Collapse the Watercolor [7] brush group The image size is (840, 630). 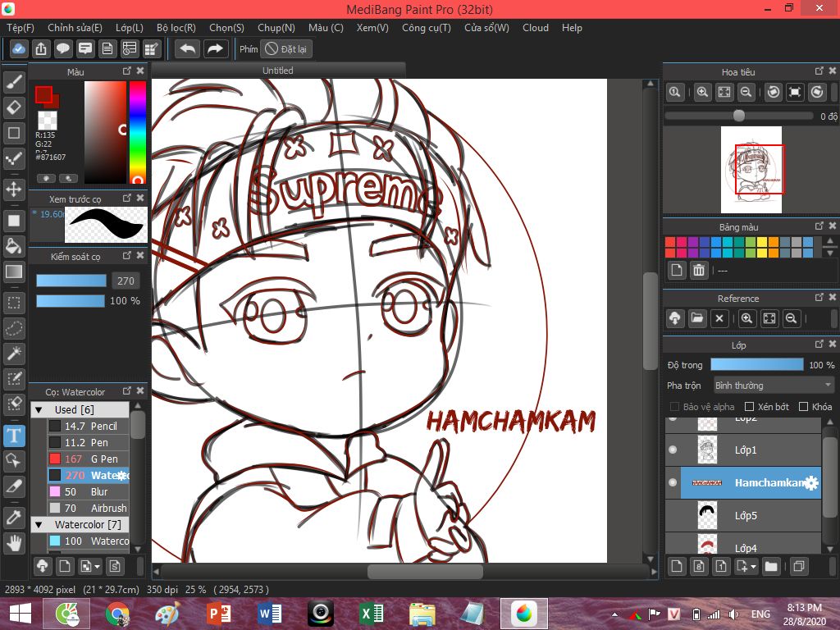click(x=39, y=524)
